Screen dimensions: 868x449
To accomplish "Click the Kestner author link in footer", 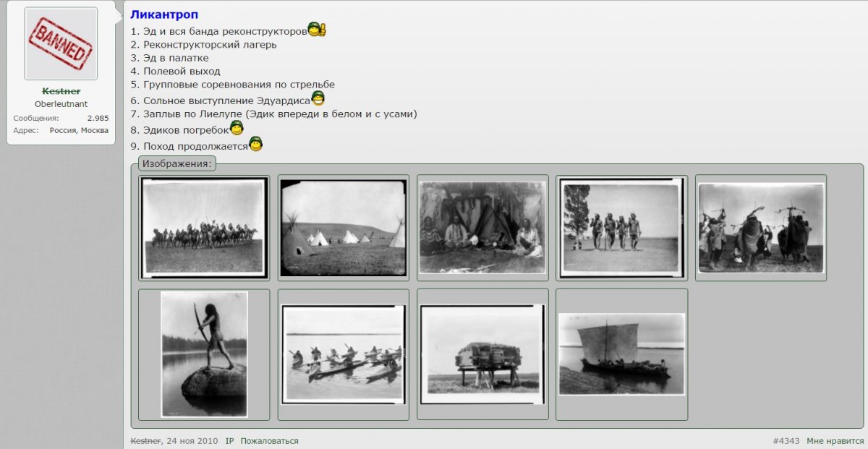I will pyautogui.click(x=147, y=441).
